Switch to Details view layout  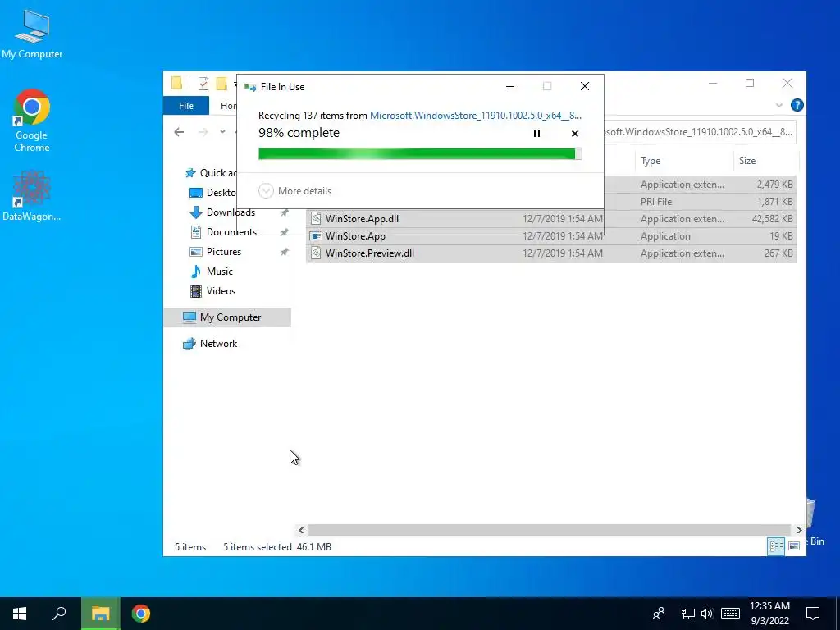click(x=776, y=546)
